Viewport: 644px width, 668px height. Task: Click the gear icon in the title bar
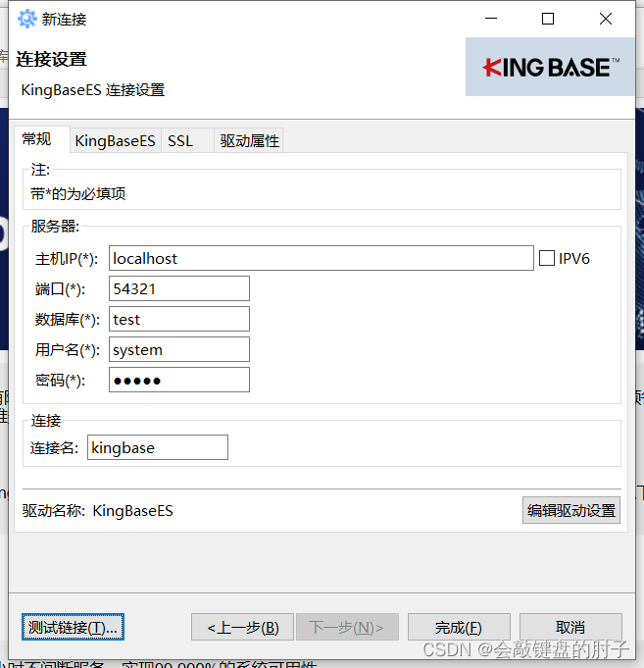[27, 20]
